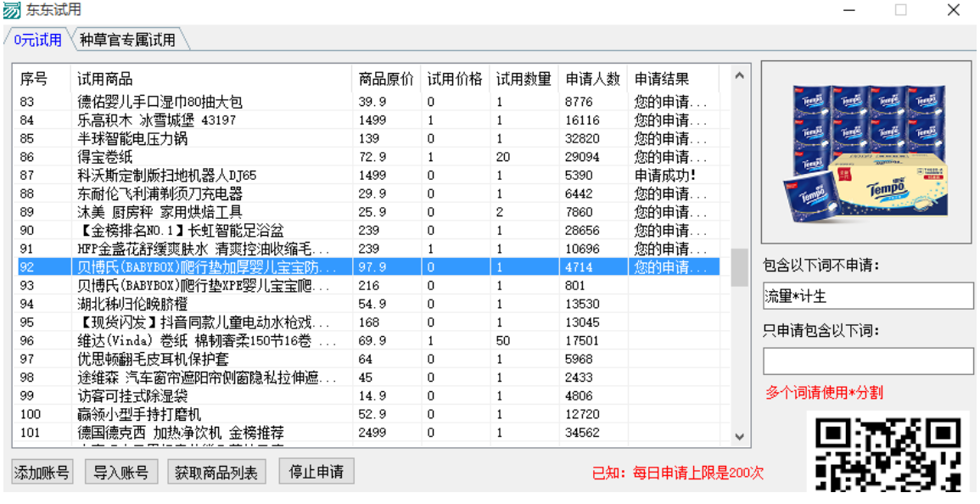Screen dimensions: 980x504
Task: Focus the empty 只申请包含以下词 input field
Action: point(867,361)
